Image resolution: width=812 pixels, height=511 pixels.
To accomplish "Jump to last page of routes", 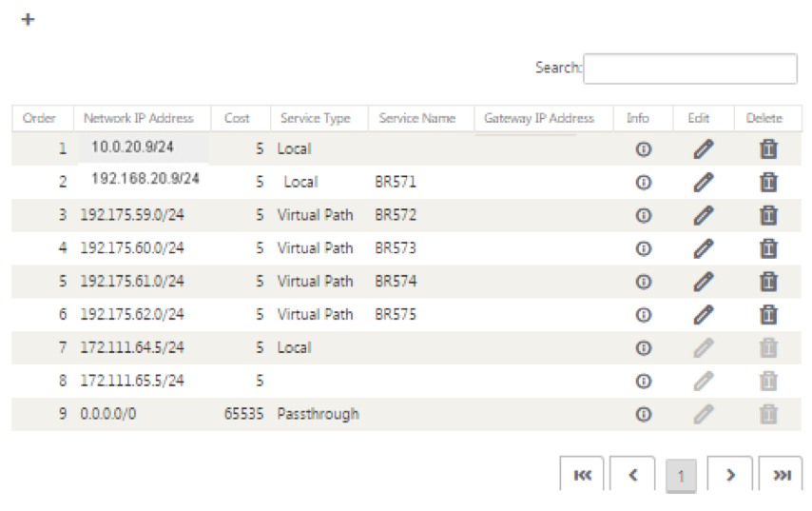I will coord(781,474).
